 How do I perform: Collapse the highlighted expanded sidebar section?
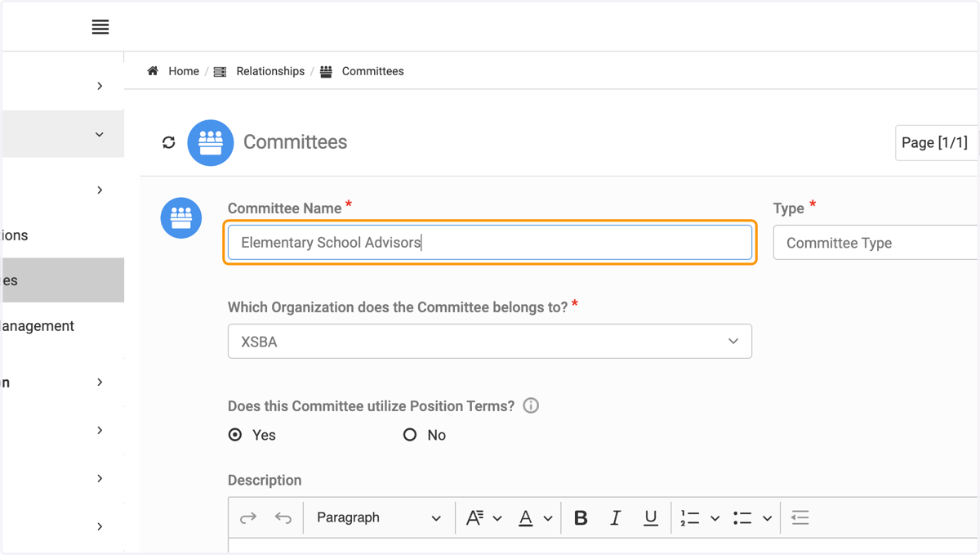[x=100, y=134]
